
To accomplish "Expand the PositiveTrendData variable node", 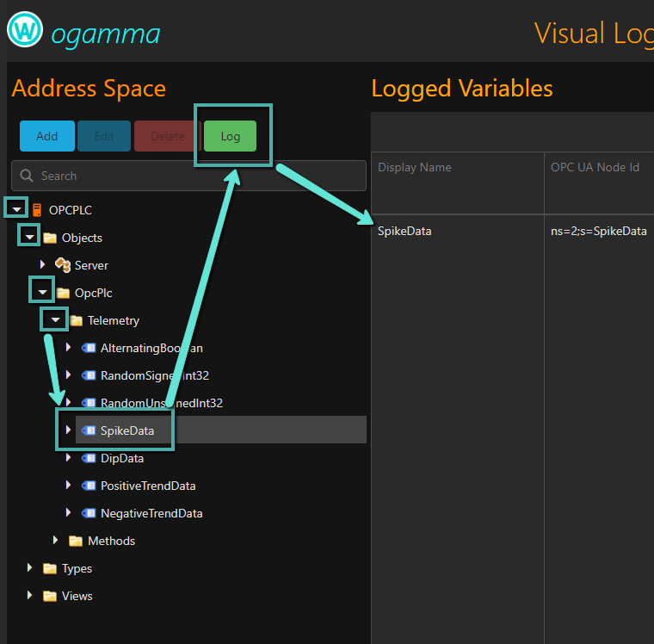I will point(68,486).
